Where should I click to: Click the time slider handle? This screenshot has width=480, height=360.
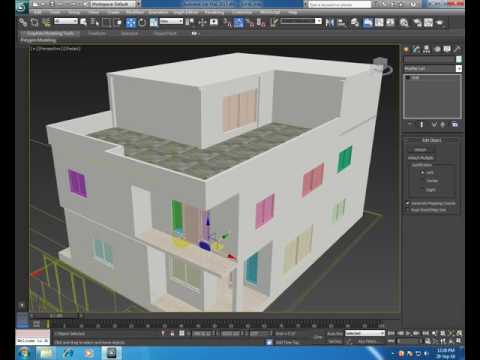tap(56, 315)
